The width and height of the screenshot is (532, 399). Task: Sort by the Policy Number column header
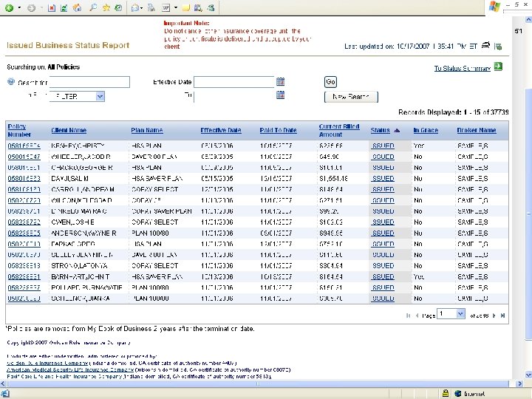(19, 130)
